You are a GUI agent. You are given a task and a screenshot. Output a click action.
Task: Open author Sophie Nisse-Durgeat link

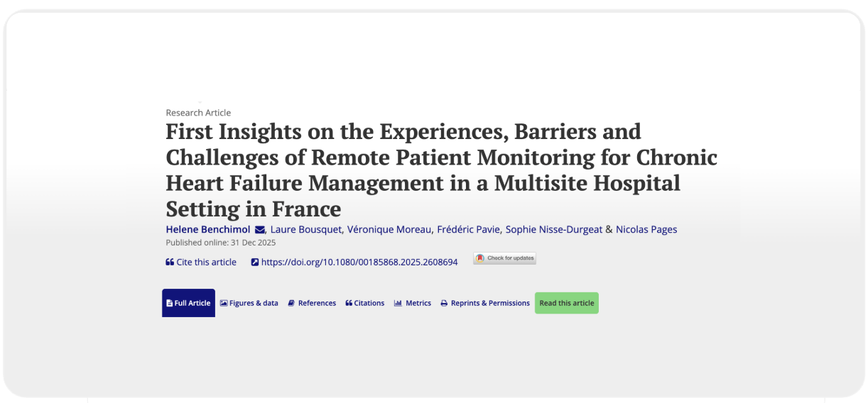(553, 230)
